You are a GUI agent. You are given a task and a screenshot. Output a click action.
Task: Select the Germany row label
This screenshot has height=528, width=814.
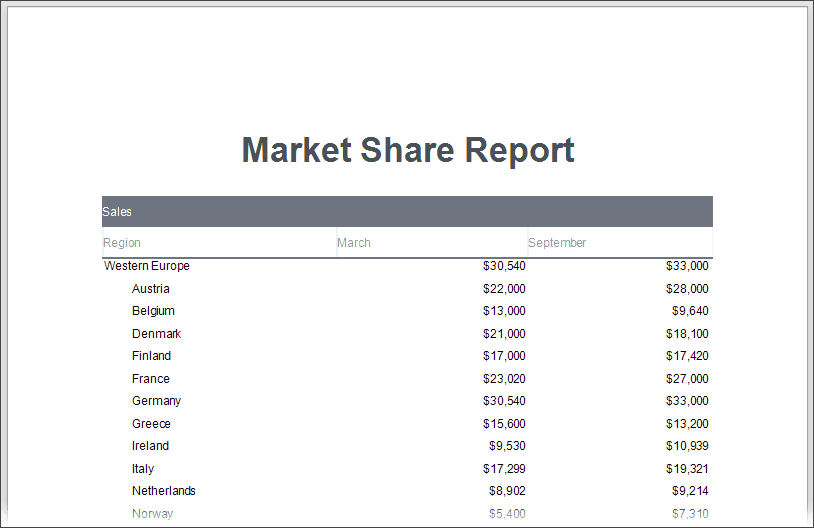[156, 401]
